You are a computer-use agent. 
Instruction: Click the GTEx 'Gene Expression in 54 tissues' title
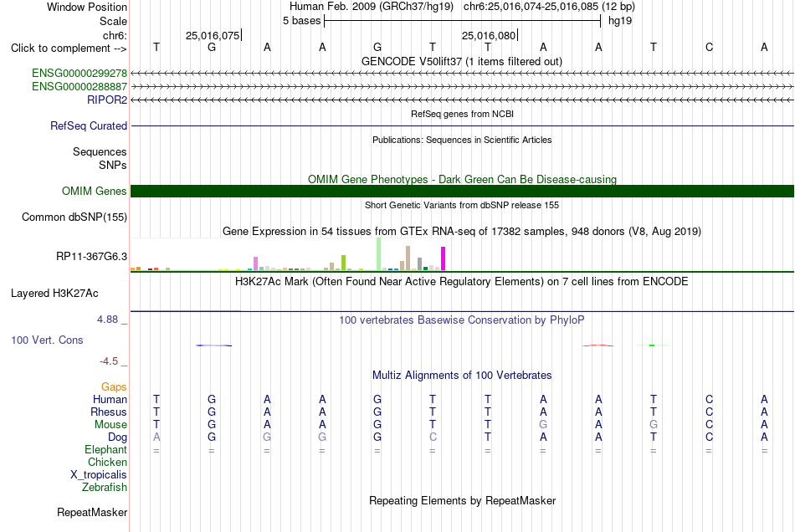[x=462, y=232]
